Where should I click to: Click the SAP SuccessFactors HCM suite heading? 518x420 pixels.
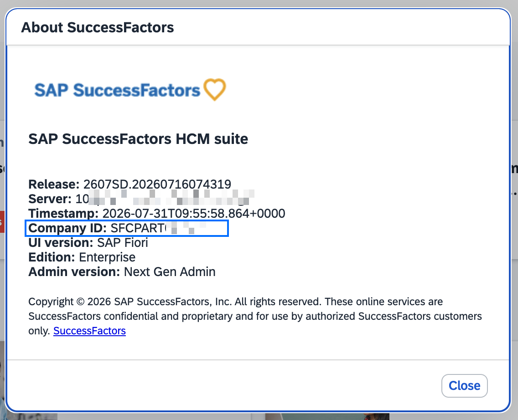click(138, 139)
